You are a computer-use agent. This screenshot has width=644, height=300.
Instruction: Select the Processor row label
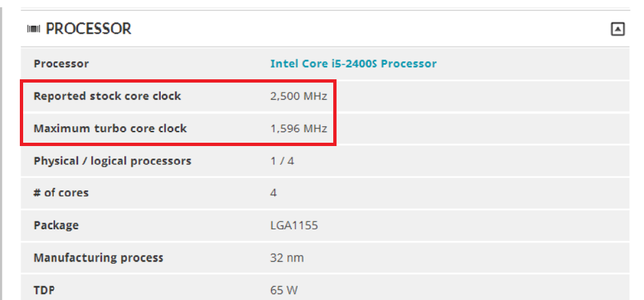click(x=61, y=63)
